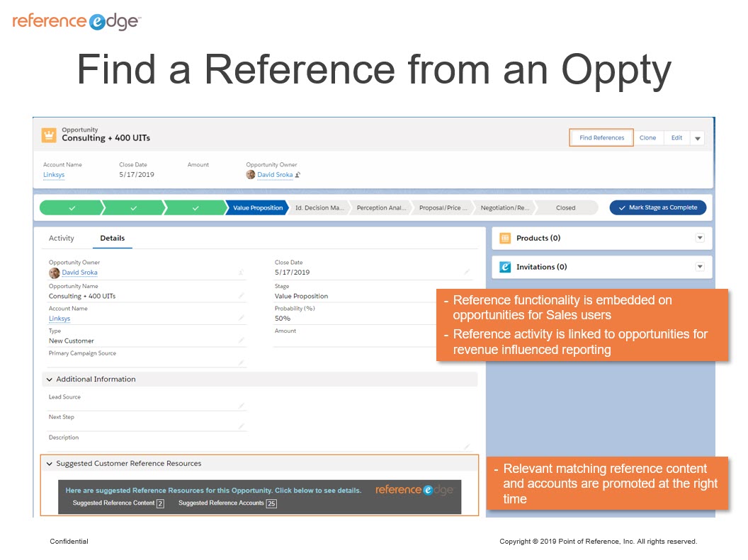Image resolution: width=748 pixels, height=560 pixels.
Task: Collapse the Additional Information section
Action: 49,379
